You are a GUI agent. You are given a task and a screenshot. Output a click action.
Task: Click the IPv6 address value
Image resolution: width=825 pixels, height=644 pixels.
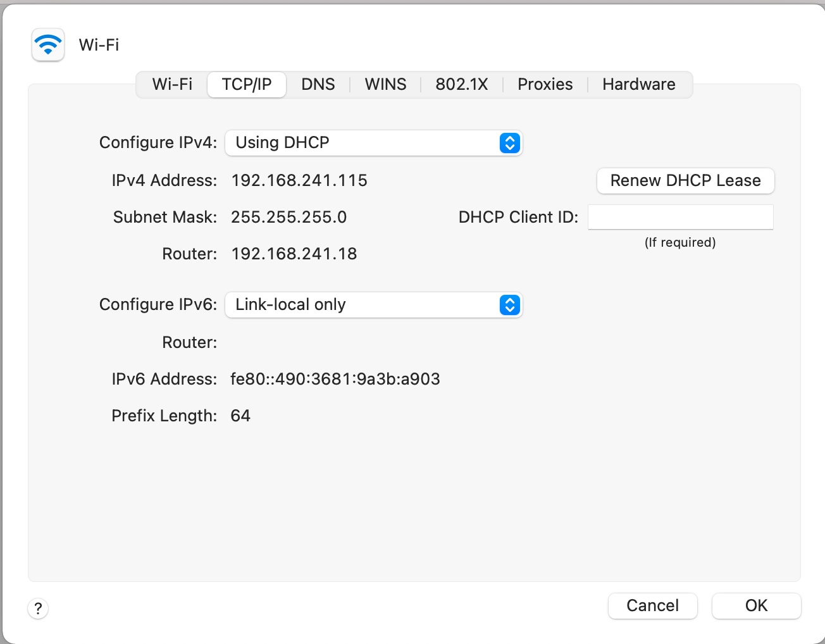point(335,380)
